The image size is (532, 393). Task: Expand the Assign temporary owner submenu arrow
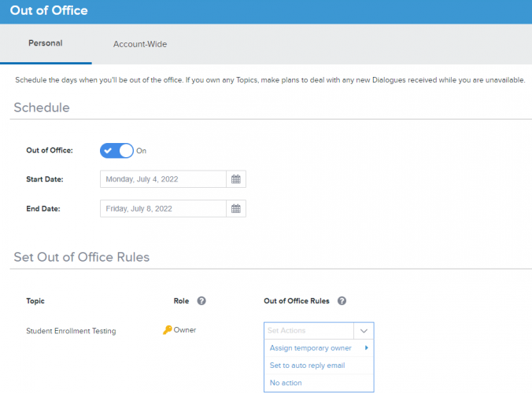tap(366, 347)
